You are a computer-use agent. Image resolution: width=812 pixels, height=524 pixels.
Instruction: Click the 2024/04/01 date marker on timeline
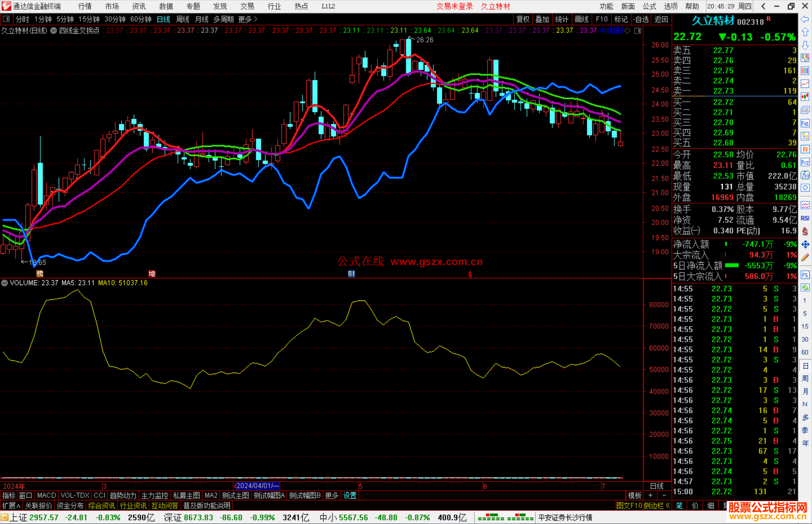258,486
